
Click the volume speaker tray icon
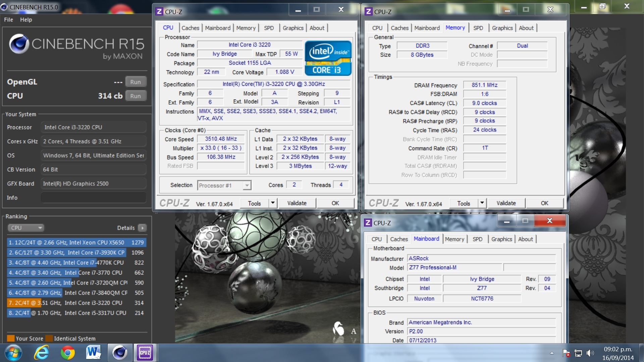[x=590, y=353]
